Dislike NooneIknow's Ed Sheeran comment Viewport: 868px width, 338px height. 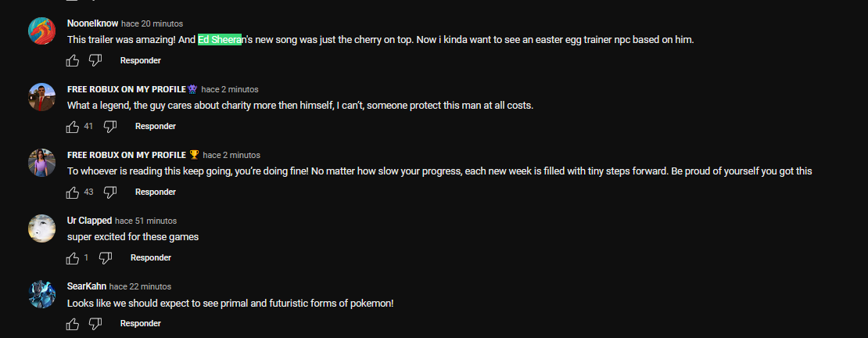95,60
